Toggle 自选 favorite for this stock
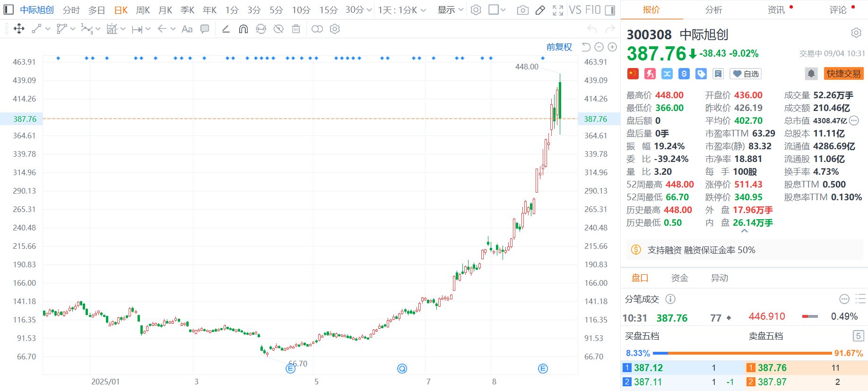 (x=746, y=74)
